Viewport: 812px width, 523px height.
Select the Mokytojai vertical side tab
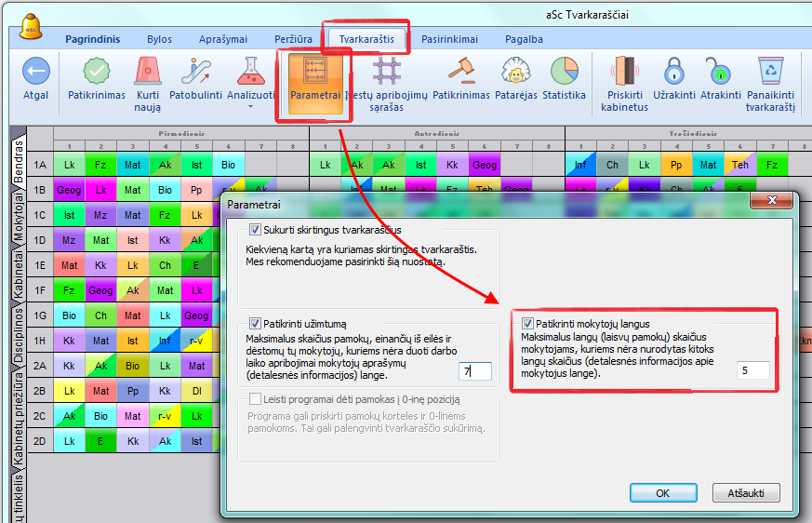click(19, 221)
